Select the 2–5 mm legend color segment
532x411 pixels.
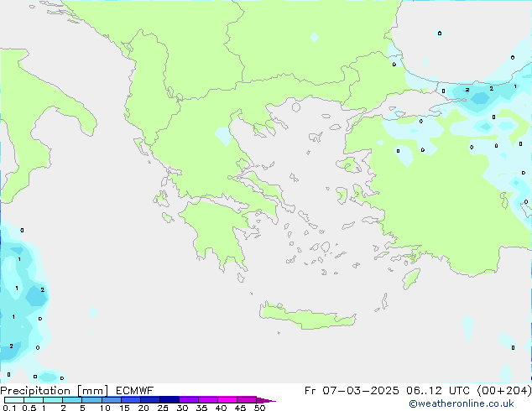click(72, 400)
